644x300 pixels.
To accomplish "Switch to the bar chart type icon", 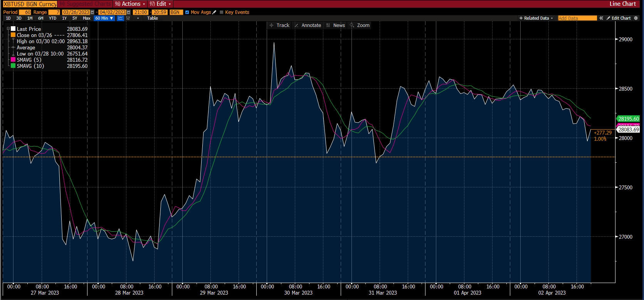I will (128, 18).
